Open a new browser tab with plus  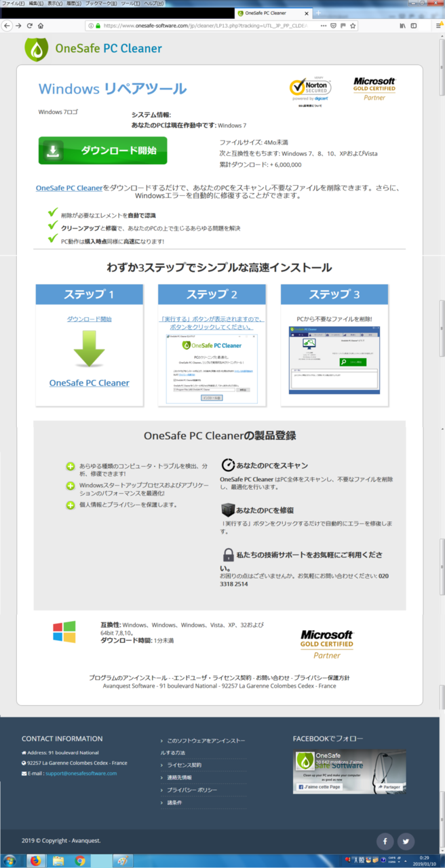coord(319,13)
